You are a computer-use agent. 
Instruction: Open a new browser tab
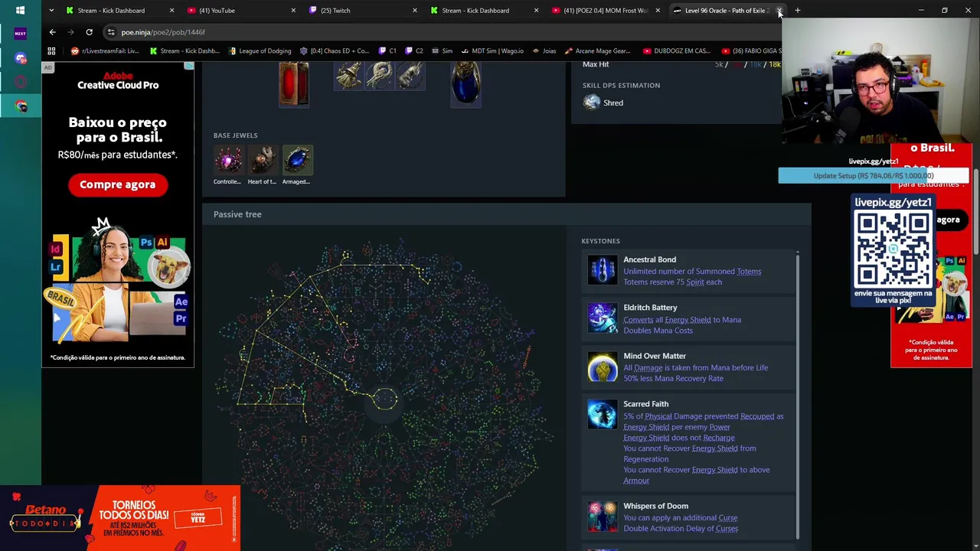797,11
